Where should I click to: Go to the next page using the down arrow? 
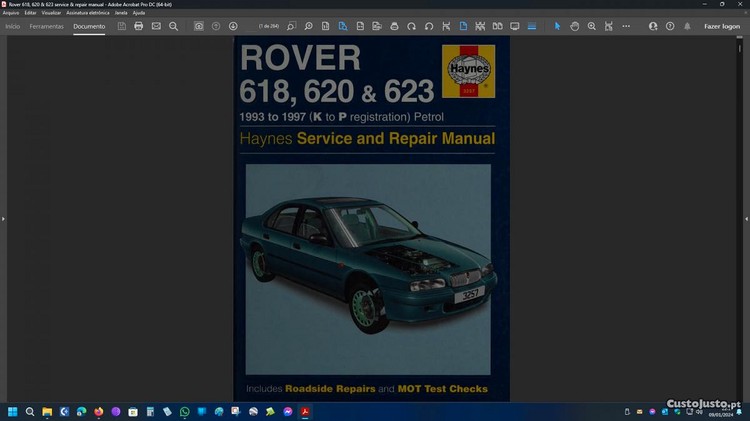click(x=233, y=26)
